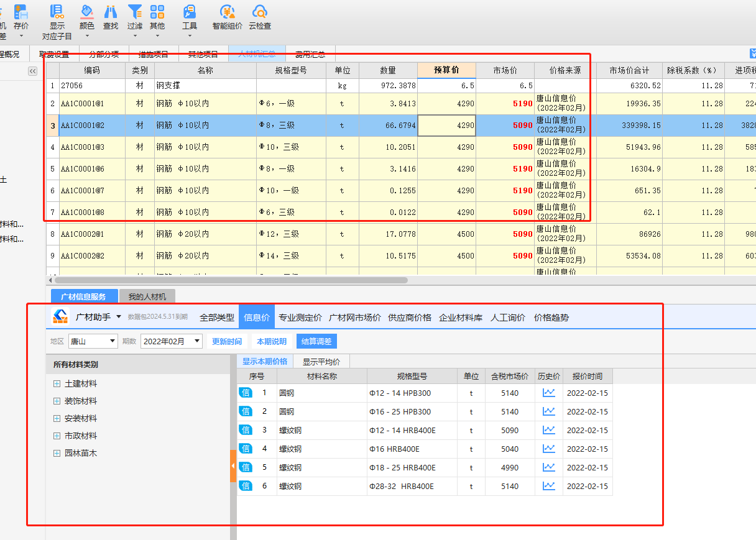Click the 广材助手 logo icon
Screen dimensions: 756x540
[x=60, y=317]
